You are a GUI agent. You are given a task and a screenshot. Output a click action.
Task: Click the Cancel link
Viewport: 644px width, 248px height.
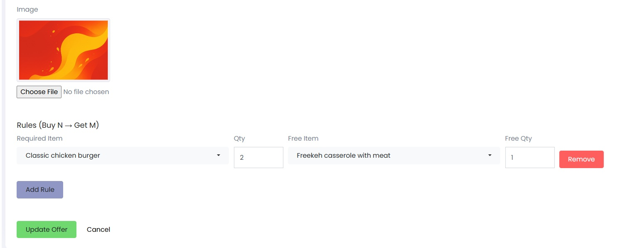(x=98, y=230)
